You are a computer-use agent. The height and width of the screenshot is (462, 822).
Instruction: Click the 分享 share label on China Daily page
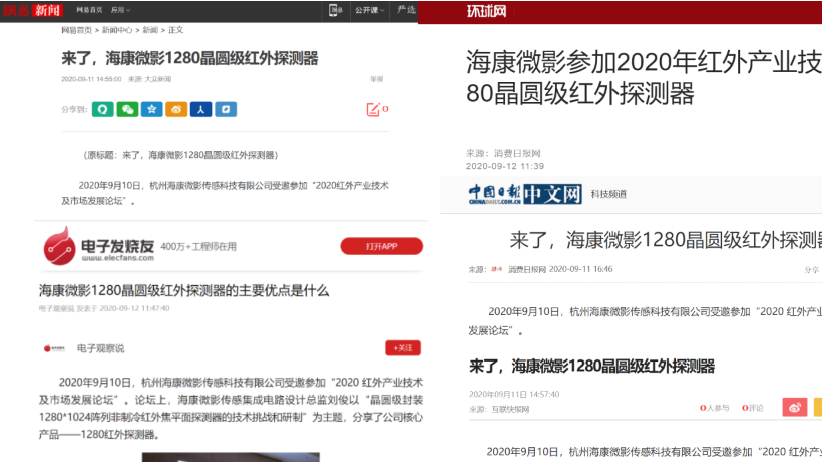click(x=812, y=270)
